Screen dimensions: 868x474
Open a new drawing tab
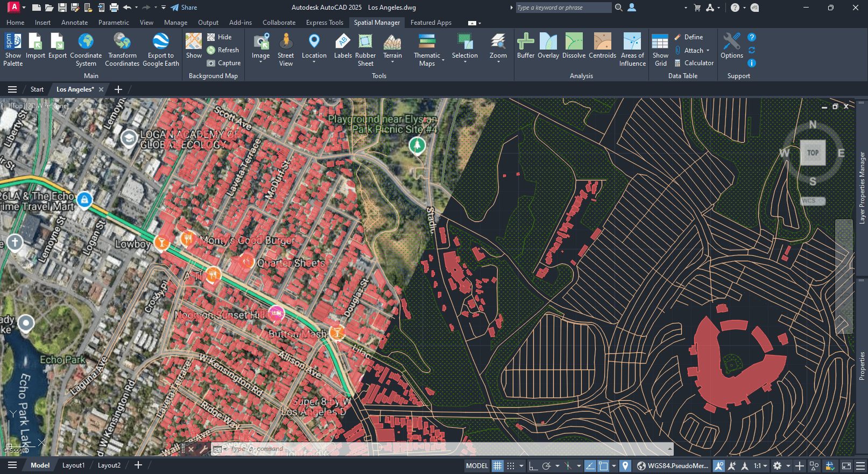(118, 89)
